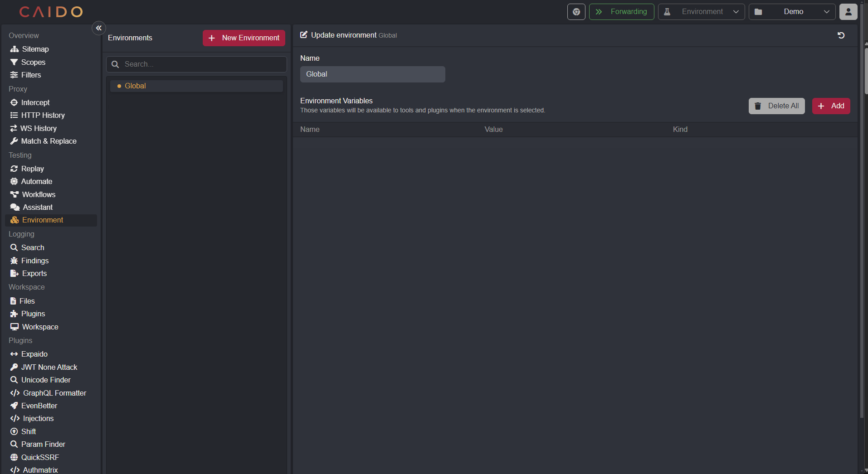Image resolution: width=868 pixels, height=474 pixels.
Task: Reset environment changes with refresh icon
Action: point(841,35)
